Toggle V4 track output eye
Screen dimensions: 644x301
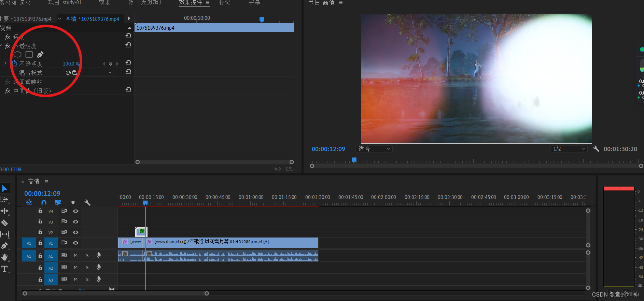[x=76, y=211]
